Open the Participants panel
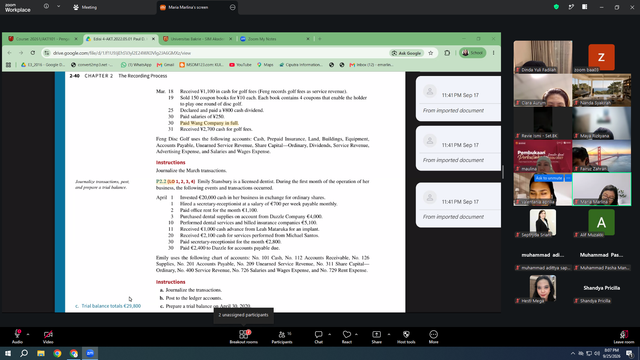The width and height of the screenshot is (640, 360). 282,336
